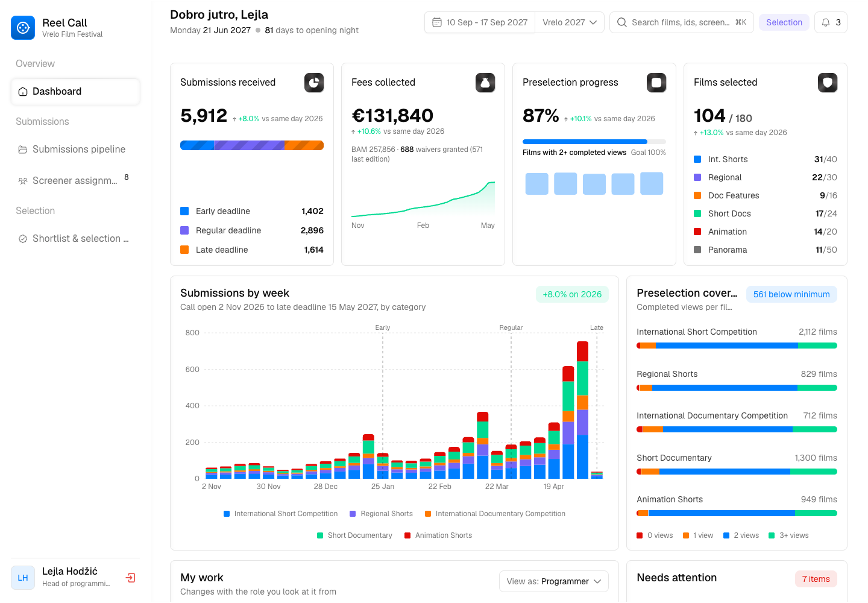Click the Submissions pipeline folder icon
This screenshot has width=868, height=603.
click(23, 150)
